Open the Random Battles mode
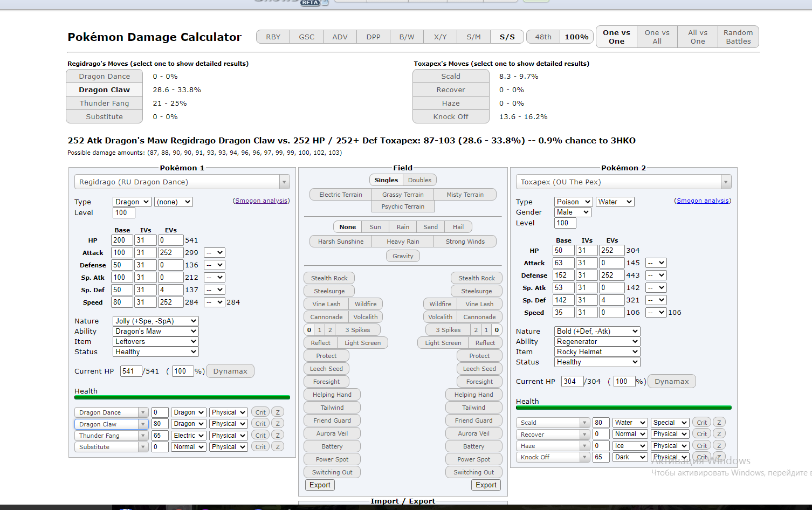812x510 pixels. coord(738,37)
